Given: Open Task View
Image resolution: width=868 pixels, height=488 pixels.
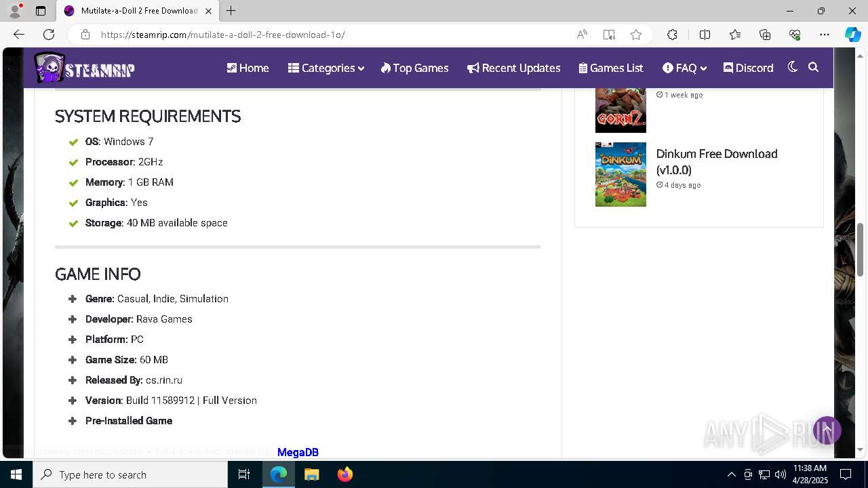Looking at the screenshot, I should pos(244,474).
